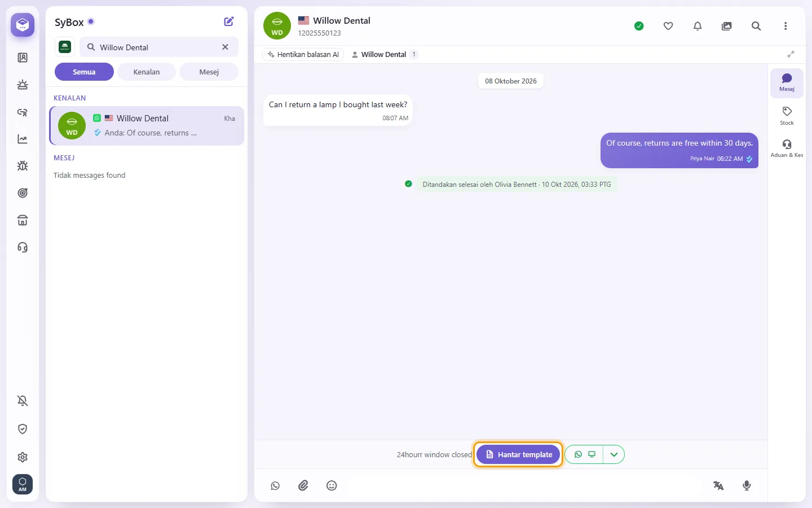Compose a new conversation with pencil icon
This screenshot has width=812, height=508.
click(229, 21)
